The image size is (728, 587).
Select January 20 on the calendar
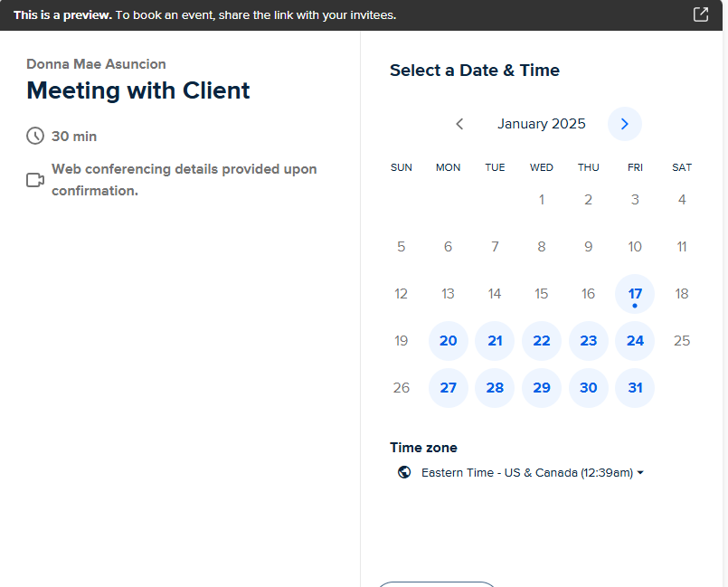(x=449, y=341)
